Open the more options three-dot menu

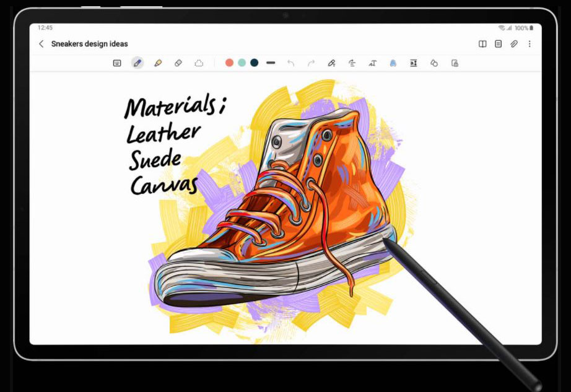pyautogui.click(x=530, y=44)
